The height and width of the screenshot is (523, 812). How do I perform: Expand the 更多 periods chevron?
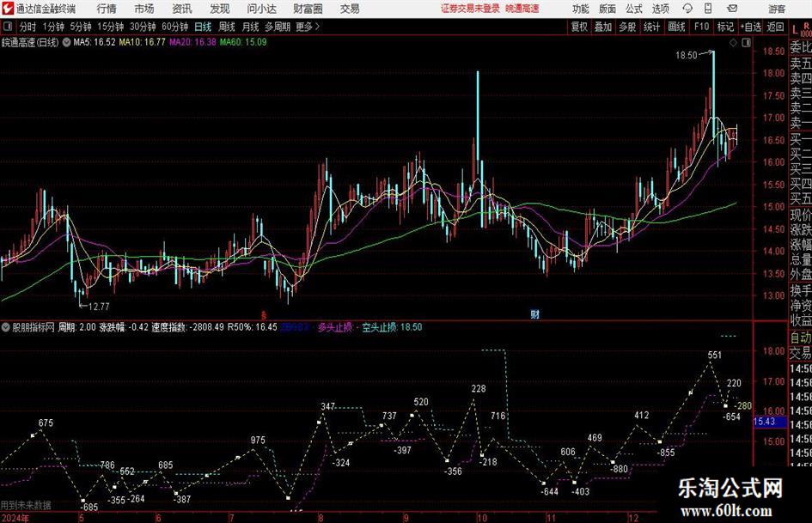(x=308, y=27)
